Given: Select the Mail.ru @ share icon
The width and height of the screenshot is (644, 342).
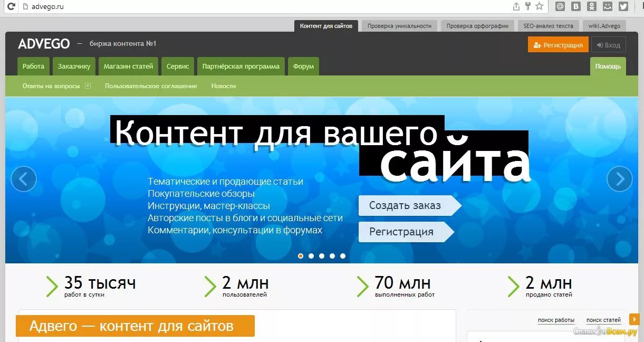Looking at the screenshot, I should coord(560,6).
